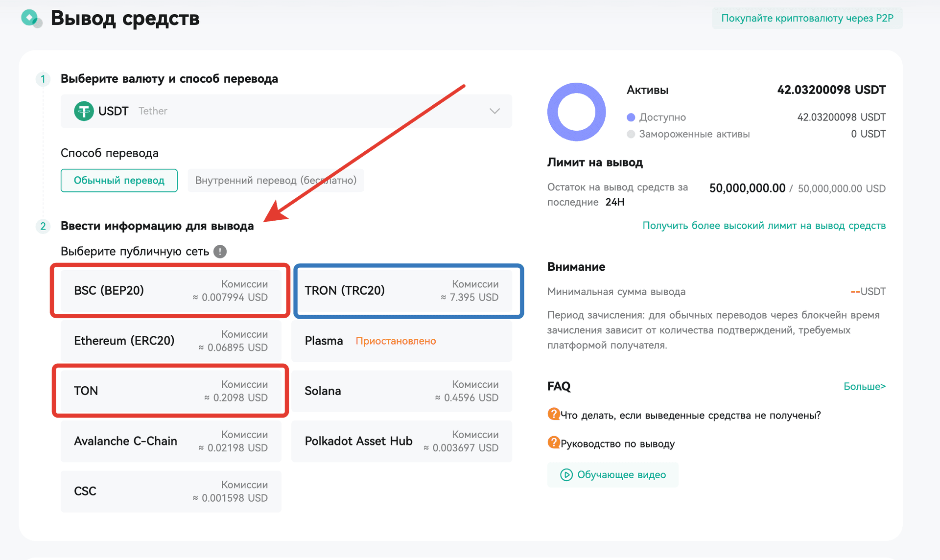Viewport: 940px width, 560px height.
Task: Click the Минимальная сумма вывода label
Action: coord(616,292)
